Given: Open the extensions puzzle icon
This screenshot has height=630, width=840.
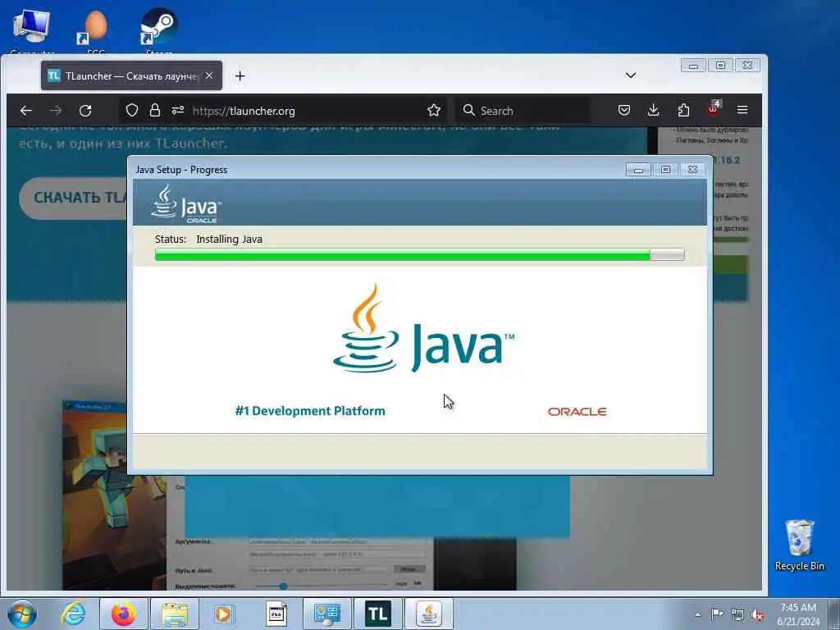Looking at the screenshot, I should pos(683,111).
